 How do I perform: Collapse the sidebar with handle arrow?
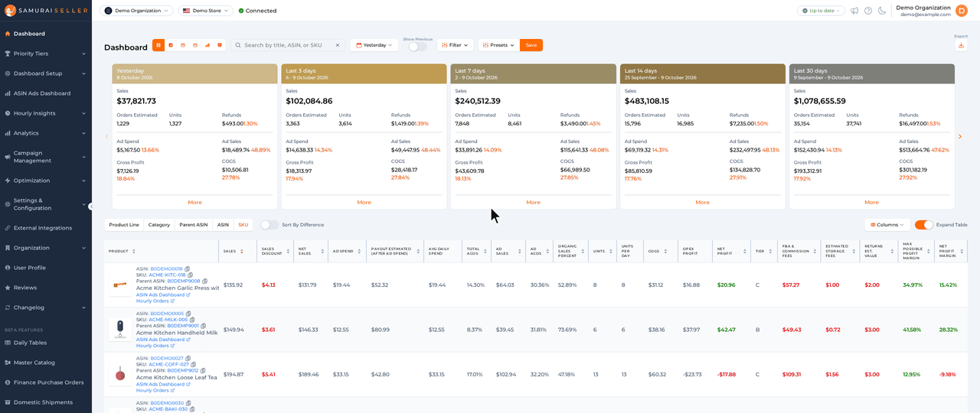coord(90,206)
